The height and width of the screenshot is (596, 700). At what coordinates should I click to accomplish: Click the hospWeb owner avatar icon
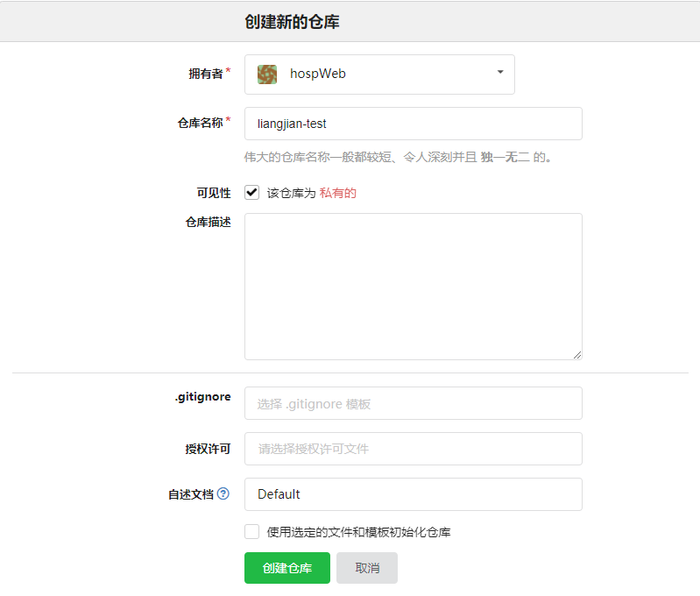click(x=267, y=74)
